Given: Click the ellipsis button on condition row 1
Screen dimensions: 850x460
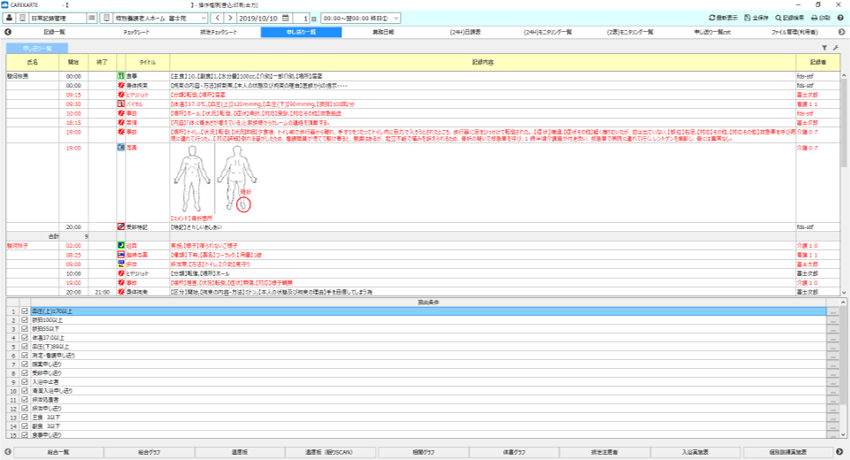Looking at the screenshot, I should [833, 312].
